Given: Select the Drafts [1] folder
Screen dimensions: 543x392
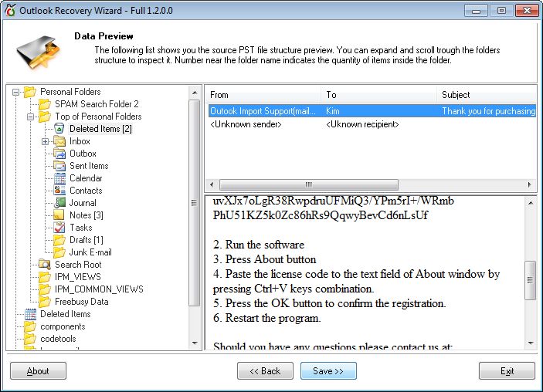Looking at the screenshot, I should (87, 240).
